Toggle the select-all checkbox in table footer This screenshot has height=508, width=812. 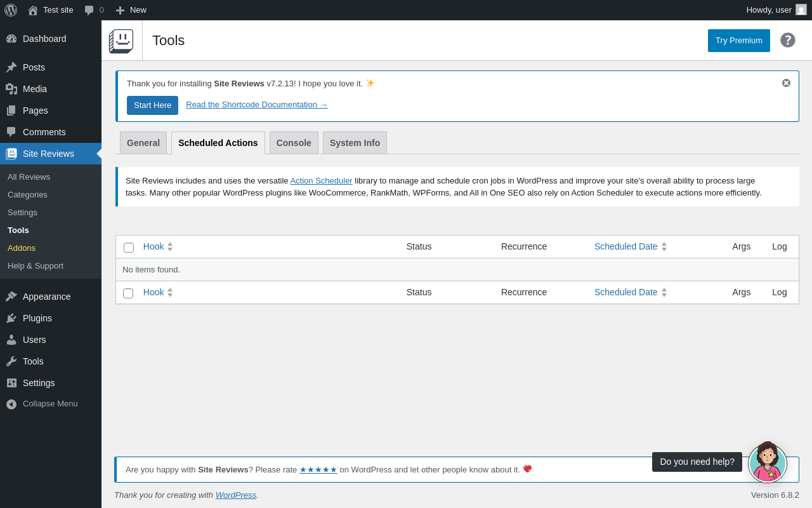[x=128, y=293]
